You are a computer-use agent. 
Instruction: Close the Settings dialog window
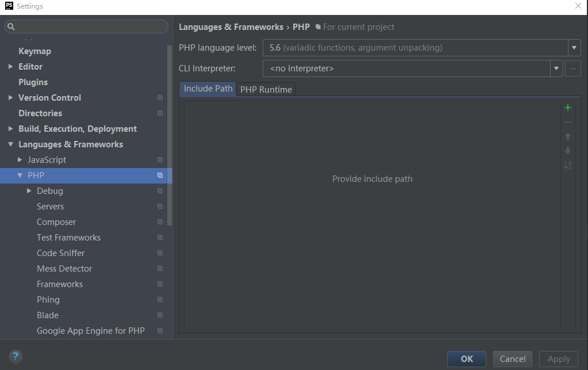coord(578,6)
